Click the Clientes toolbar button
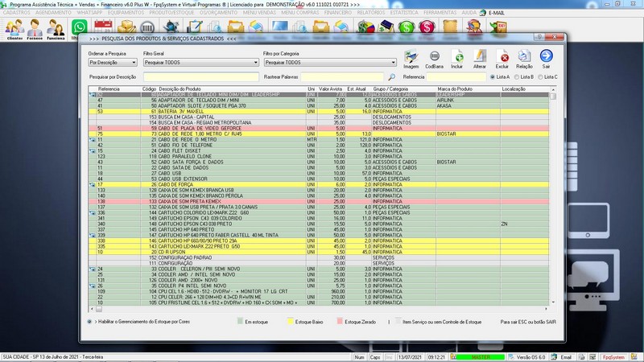The width and height of the screenshot is (644, 362). 14,29
